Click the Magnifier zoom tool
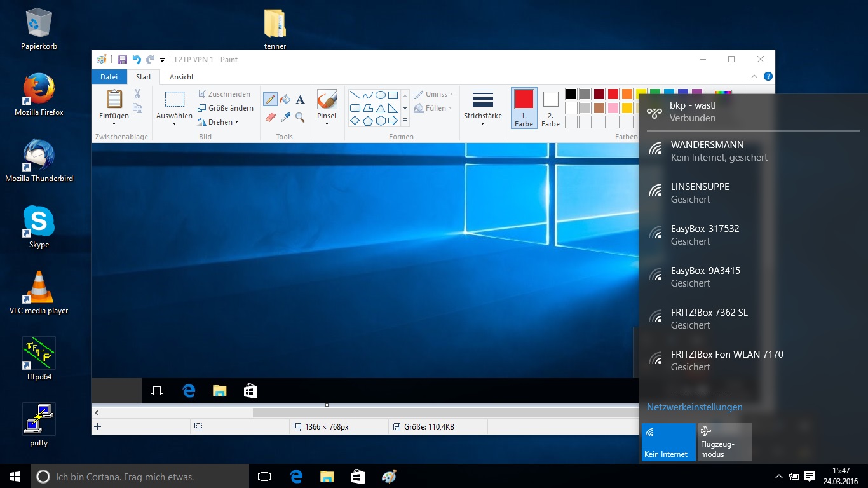The width and height of the screenshot is (868, 488). 301,118
